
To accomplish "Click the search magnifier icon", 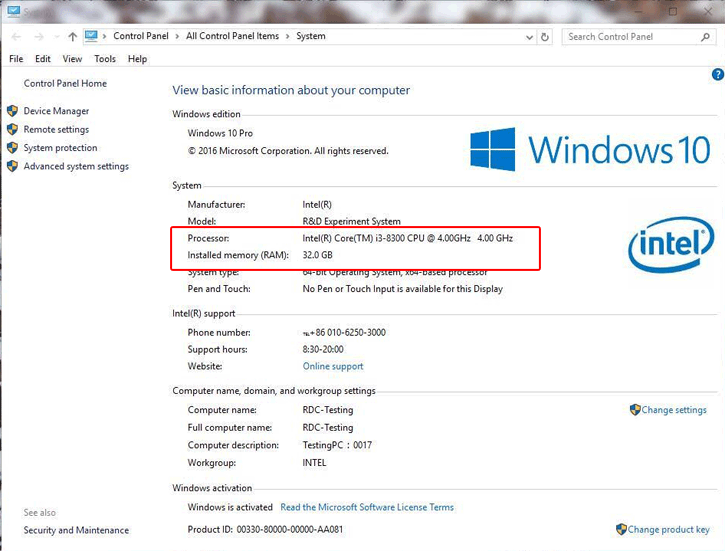I will 705,37.
